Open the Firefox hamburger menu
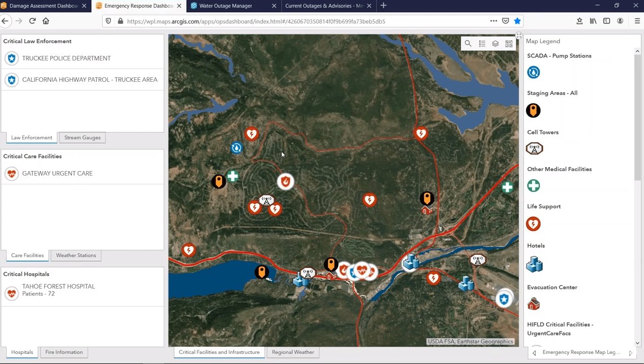Viewport: 644px width, 364px height. 637,21
